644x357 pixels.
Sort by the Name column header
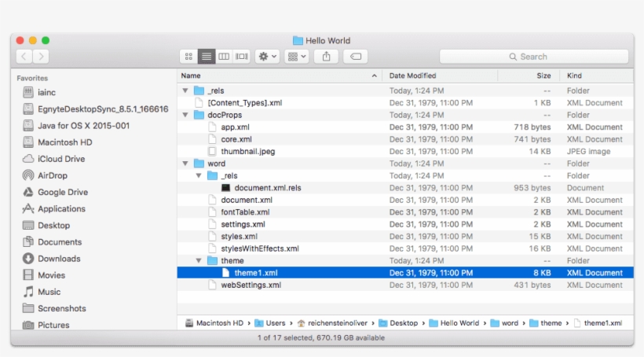280,75
